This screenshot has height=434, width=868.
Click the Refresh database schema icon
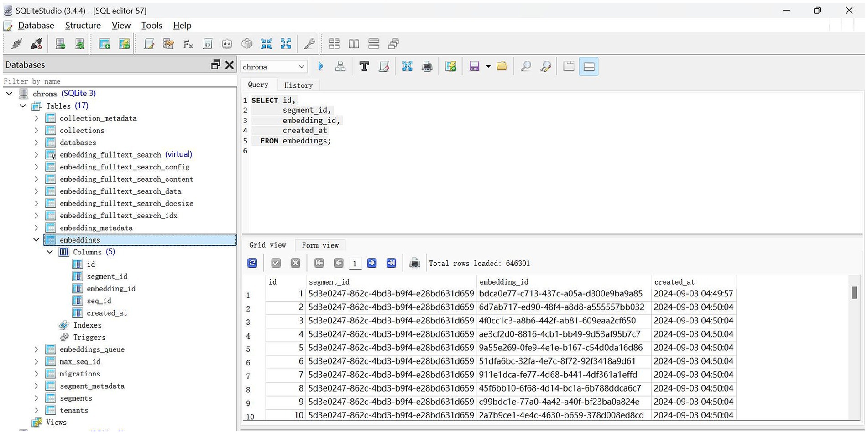(79, 44)
